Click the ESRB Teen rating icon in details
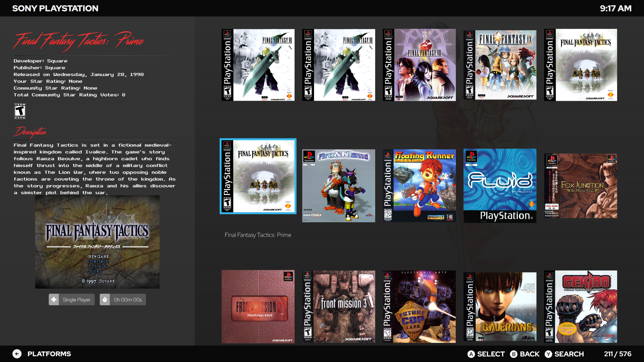The image size is (644, 362). (x=20, y=111)
